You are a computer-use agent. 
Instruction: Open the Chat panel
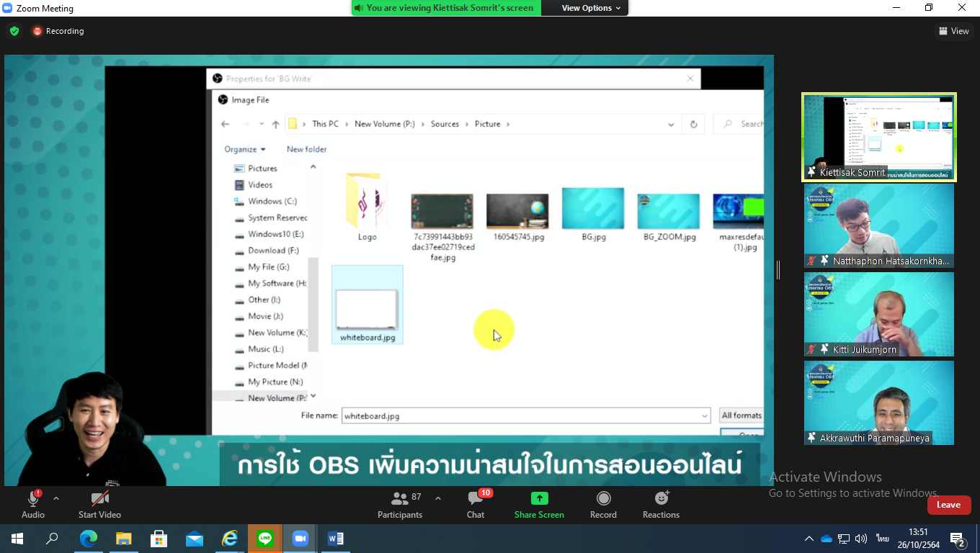(476, 504)
